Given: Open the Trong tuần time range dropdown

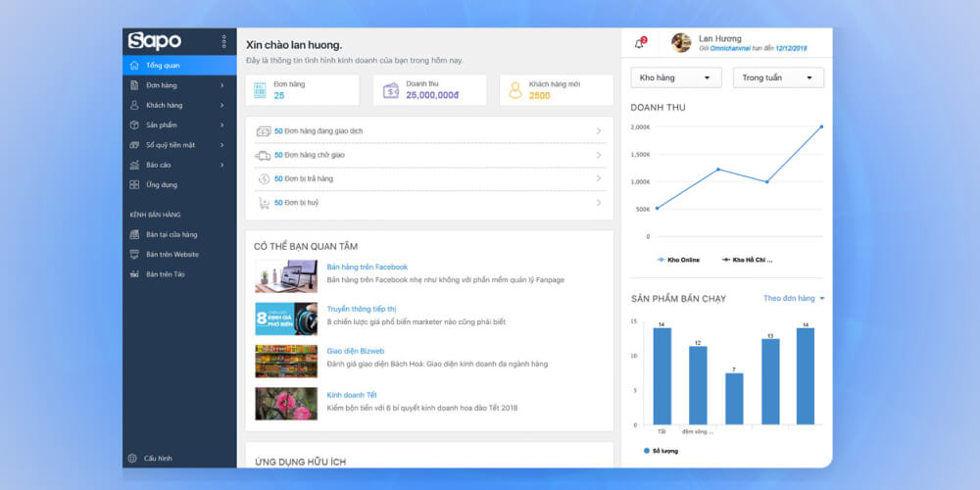Looking at the screenshot, I should [778, 77].
